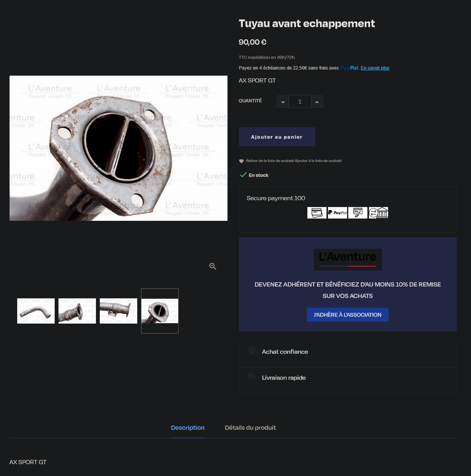Screen dimensions: 471x476
Task: Click the bank transfer payment icon
Action: pyautogui.click(x=378, y=213)
